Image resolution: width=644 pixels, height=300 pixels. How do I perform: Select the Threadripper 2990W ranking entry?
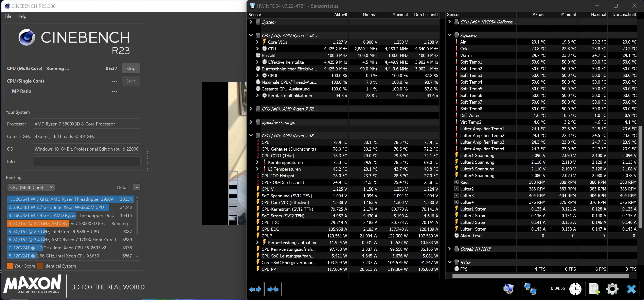click(71, 199)
